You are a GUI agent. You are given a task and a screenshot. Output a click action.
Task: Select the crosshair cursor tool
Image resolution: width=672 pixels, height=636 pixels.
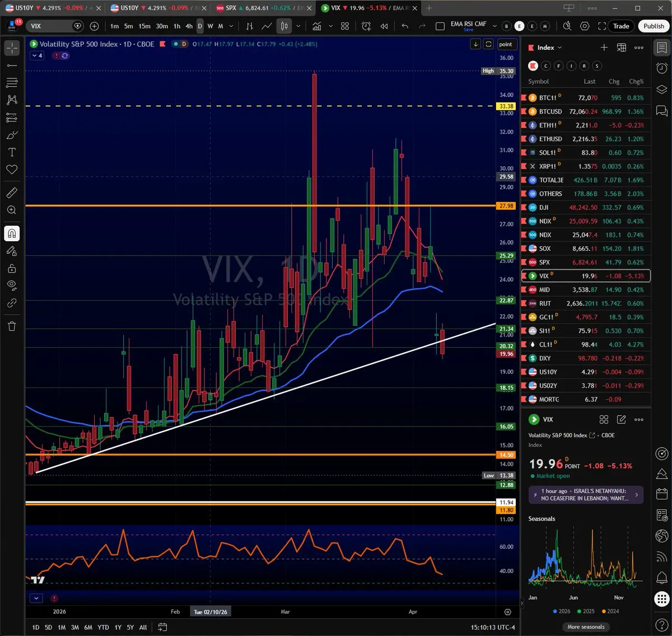(x=12, y=48)
